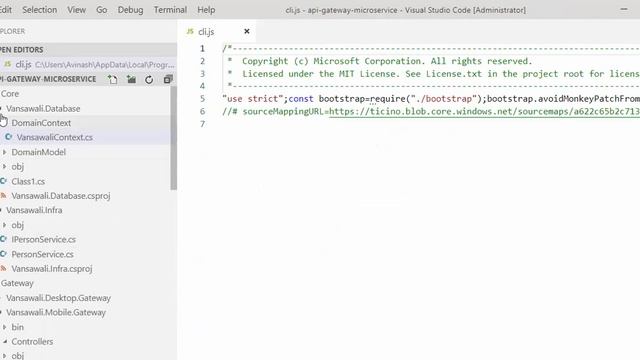Collapse all folders with the collapse icon

[x=168, y=80]
